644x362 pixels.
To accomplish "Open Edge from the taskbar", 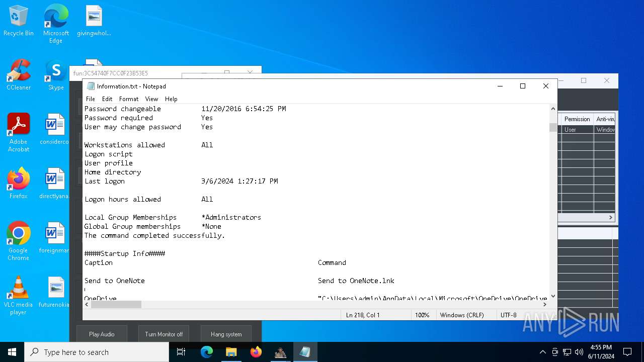I will (207, 352).
